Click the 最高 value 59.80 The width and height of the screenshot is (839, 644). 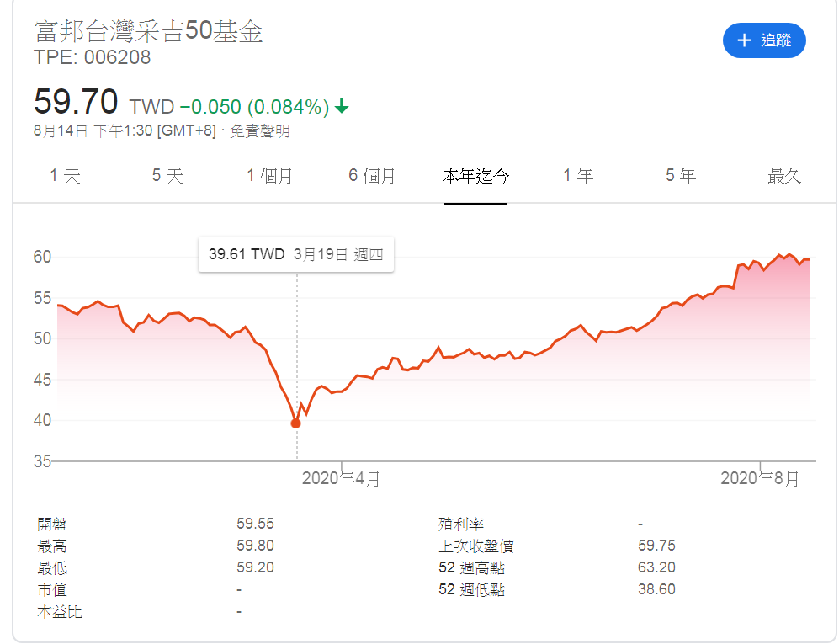(255, 546)
